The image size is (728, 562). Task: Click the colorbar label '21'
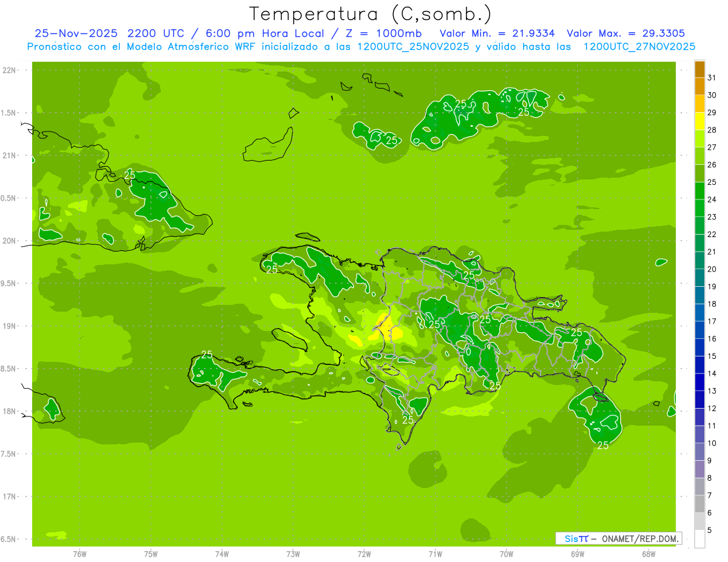(x=712, y=252)
